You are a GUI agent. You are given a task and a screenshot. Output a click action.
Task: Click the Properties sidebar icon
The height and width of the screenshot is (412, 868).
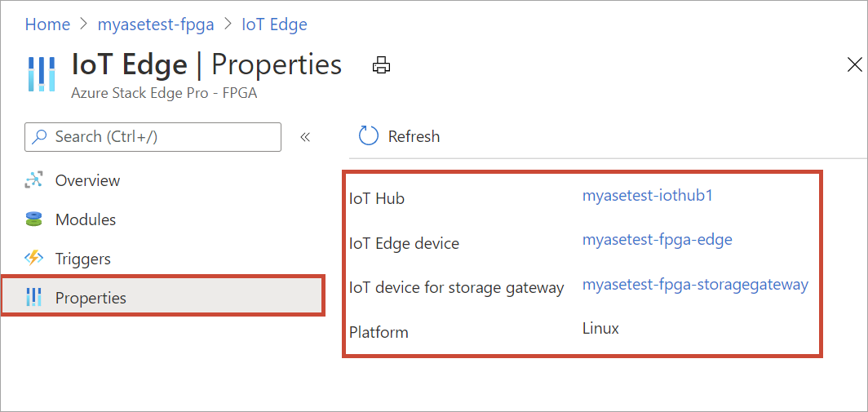point(33,298)
